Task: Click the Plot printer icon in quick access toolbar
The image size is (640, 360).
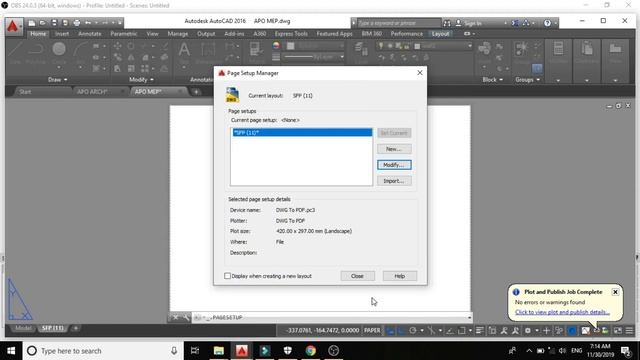Action: pyautogui.click(x=76, y=23)
